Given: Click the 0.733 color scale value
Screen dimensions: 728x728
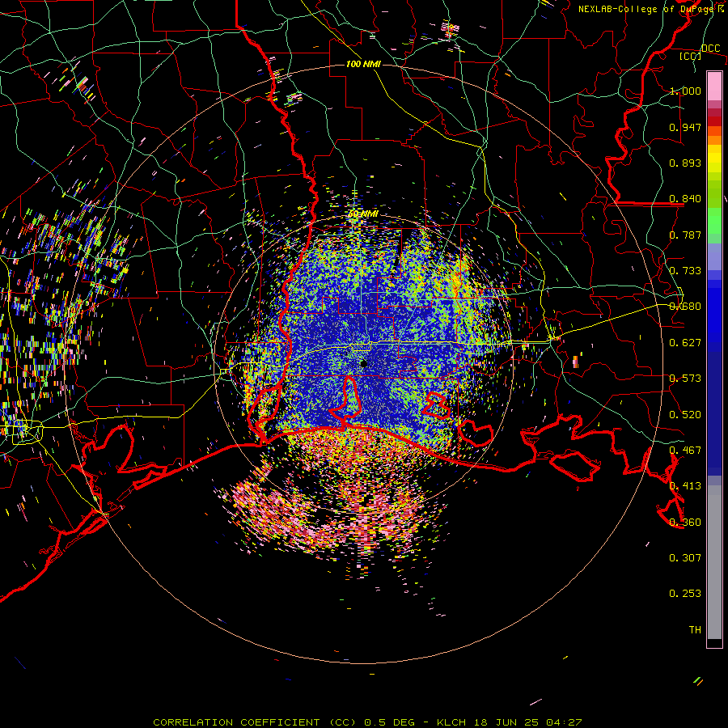Looking at the screenshot, I should tap(685, 271).
